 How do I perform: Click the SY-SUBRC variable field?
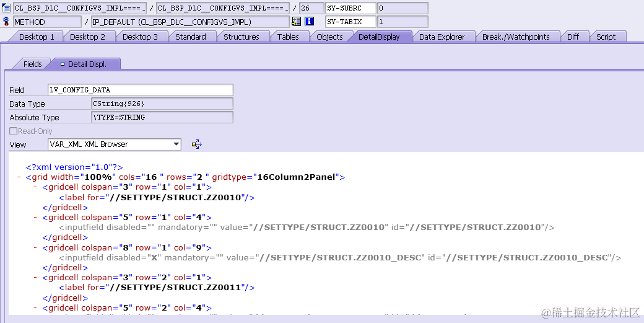pos(350,8)
